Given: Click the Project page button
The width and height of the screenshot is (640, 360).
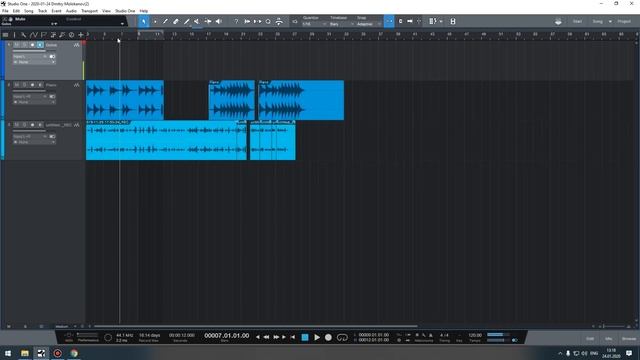Looking at the screenshot, I should tap(624, 21).
